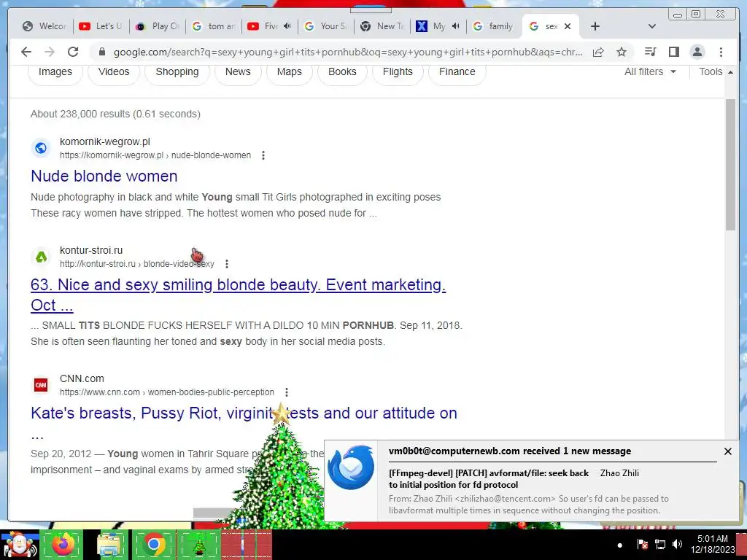Mute the Five tab audio icon
Image resolution: width=747 pixels, height=560 pixels.
click(287, 26)
